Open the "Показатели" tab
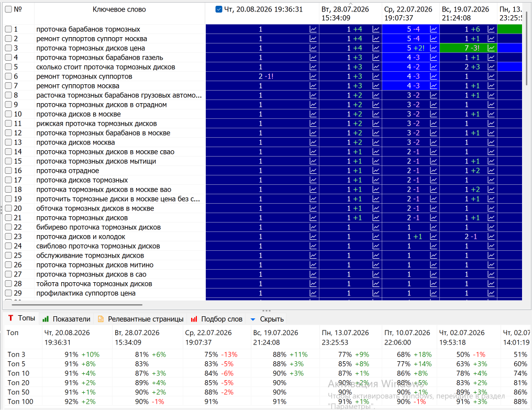 click(66, 319)
